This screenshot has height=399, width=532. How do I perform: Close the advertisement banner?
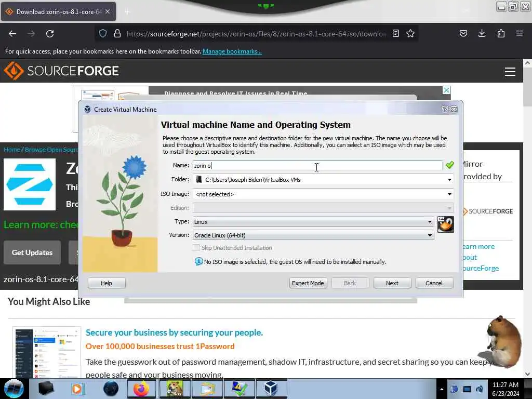(446, 90)
